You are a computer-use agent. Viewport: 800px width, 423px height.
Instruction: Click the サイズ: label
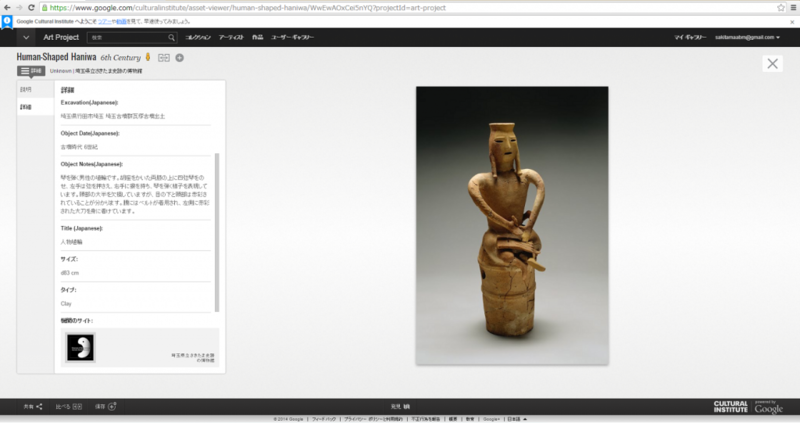click(69, 259)
